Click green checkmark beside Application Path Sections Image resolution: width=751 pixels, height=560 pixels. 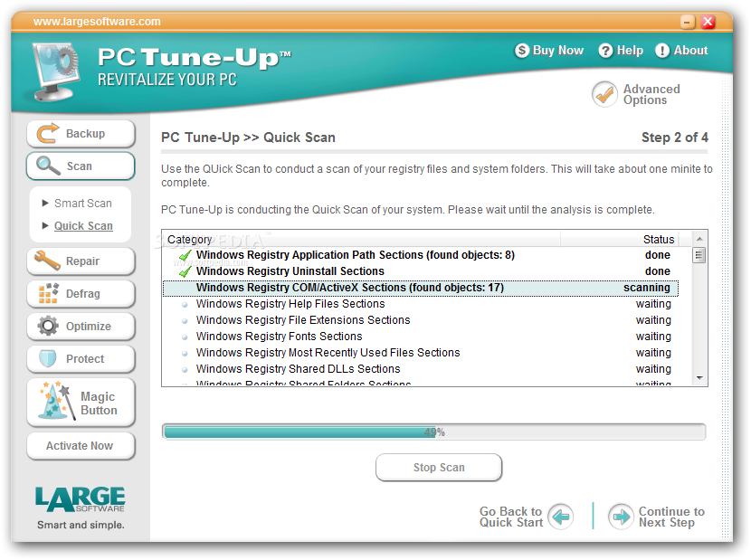point(185,255)
